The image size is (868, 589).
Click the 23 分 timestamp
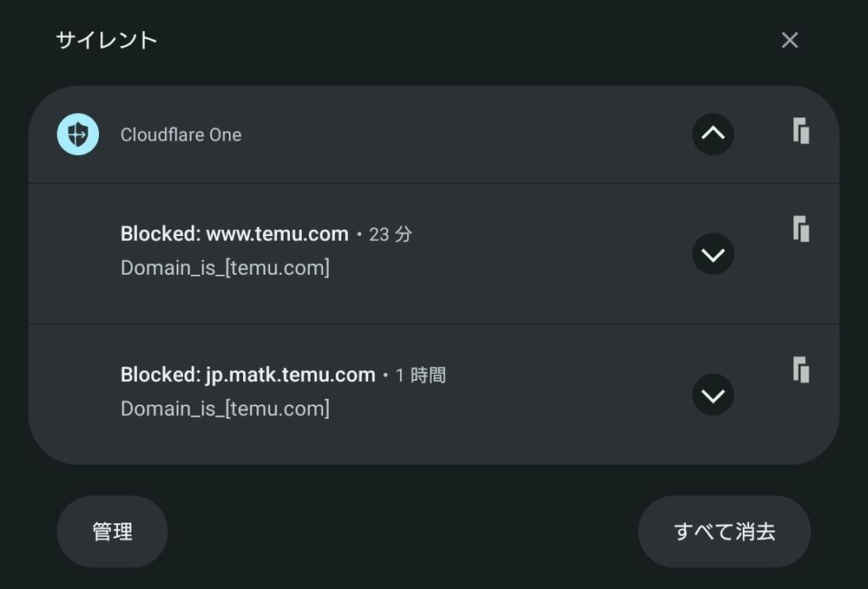click(390, 234)
